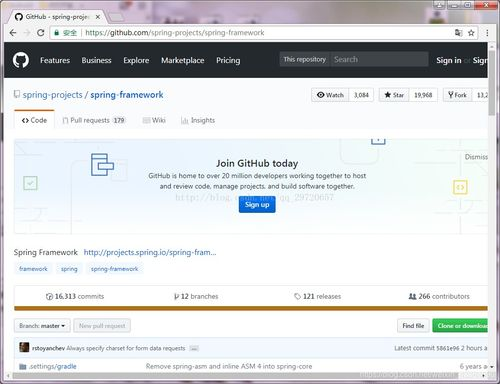Switch to Pull requests tab
500x384 pixels.
[94, 120]
